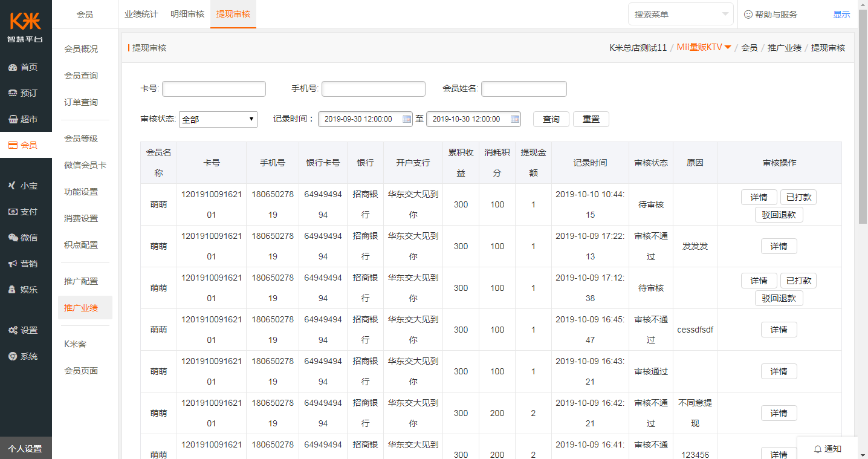
Task: Click 详情 for the 不同意提现 record
Action: pos(779,413)
